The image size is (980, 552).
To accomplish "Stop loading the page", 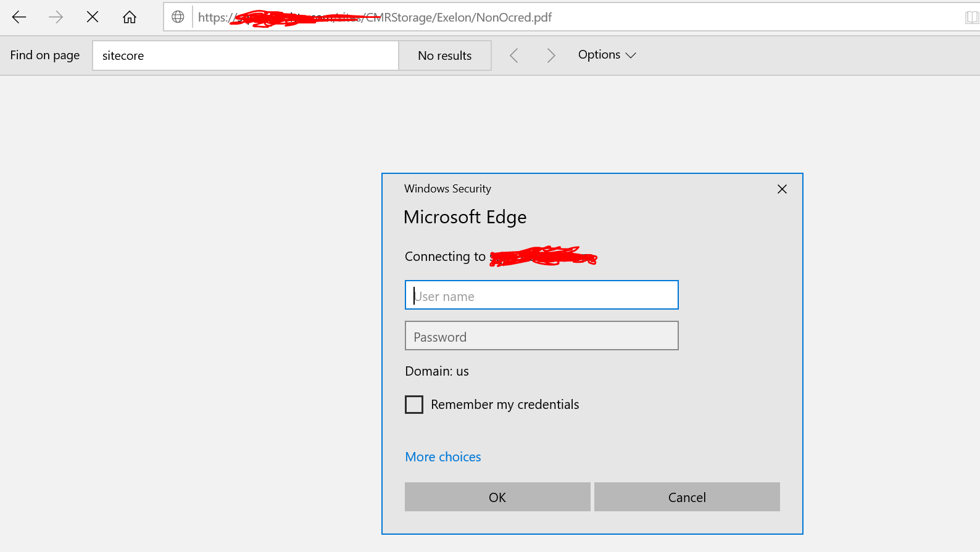I will coord(93,17).
